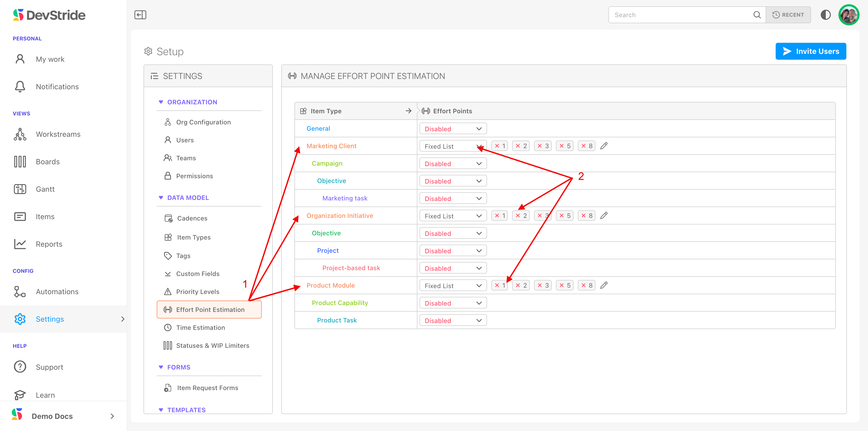Click the RECENT button
868x431 pixels.
[788, 15]
